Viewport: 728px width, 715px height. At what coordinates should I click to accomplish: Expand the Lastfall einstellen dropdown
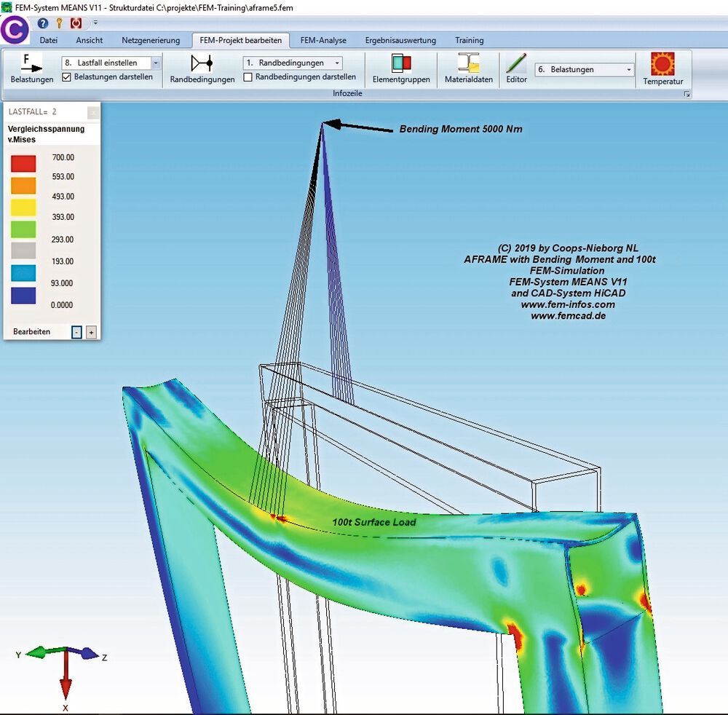point(156,63)
